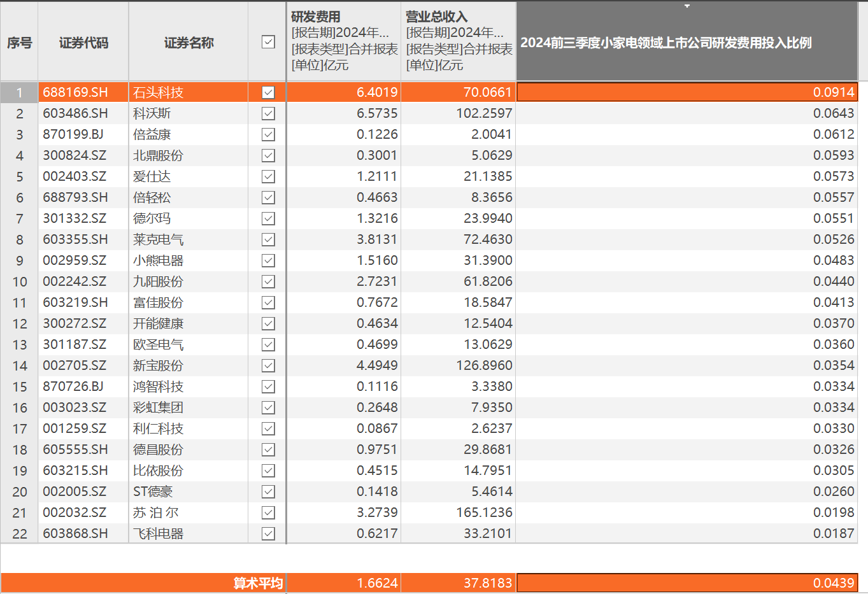Screen dimensions: 868x594
Task: Uncheck the checkbox for 科沃斯 row
Action: click(x=268, y=113)
